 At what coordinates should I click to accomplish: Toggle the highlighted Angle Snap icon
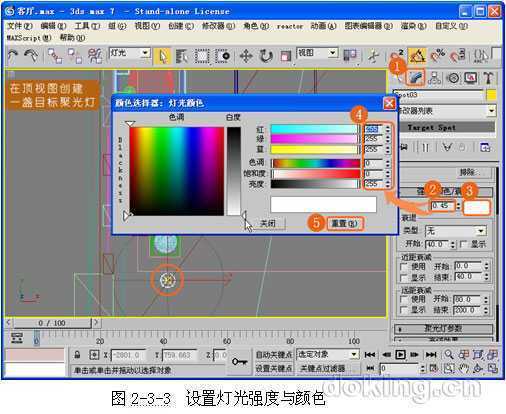(x=417, y=55)
